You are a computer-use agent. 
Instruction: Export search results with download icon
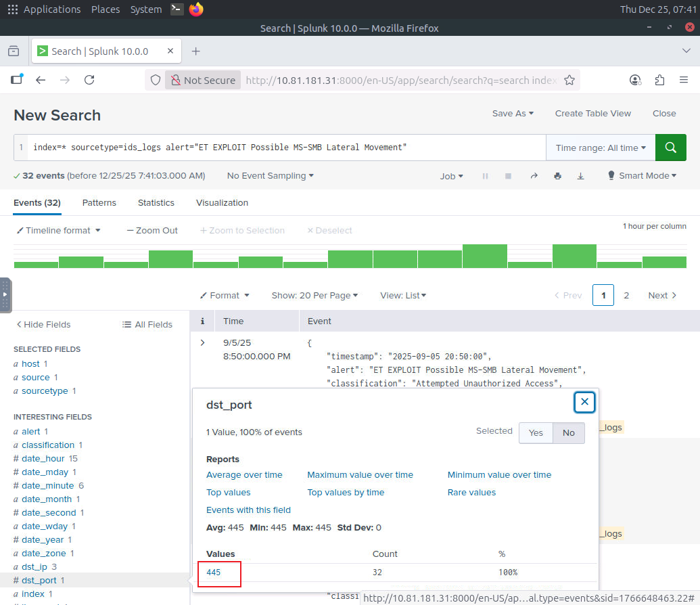point(581,176)
